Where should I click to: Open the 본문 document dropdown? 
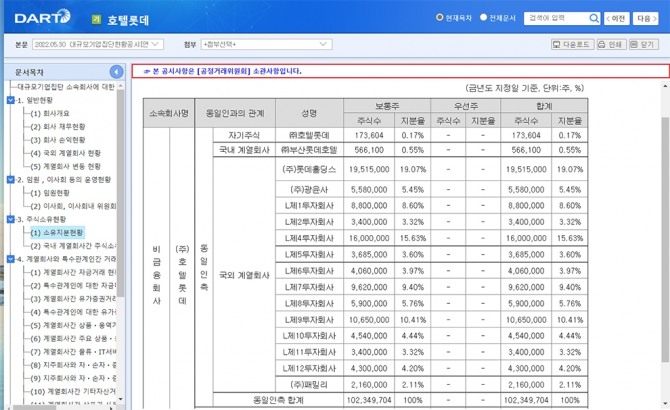point(98,44)
